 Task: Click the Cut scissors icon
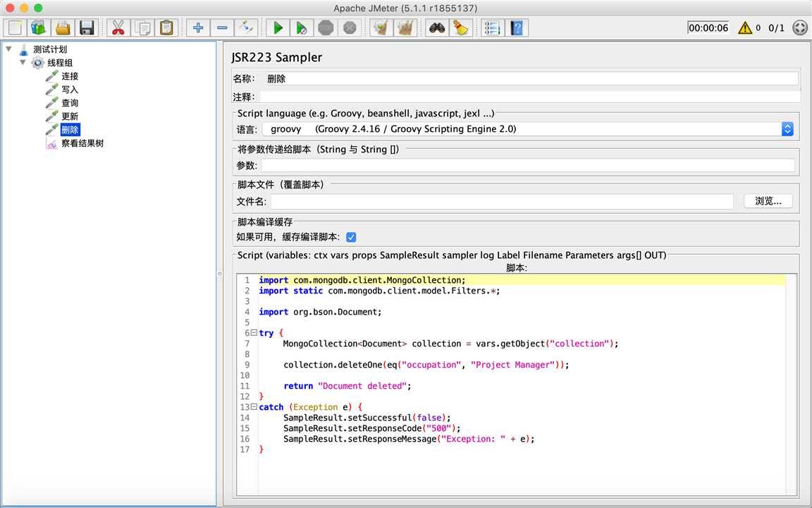[118, 28]
